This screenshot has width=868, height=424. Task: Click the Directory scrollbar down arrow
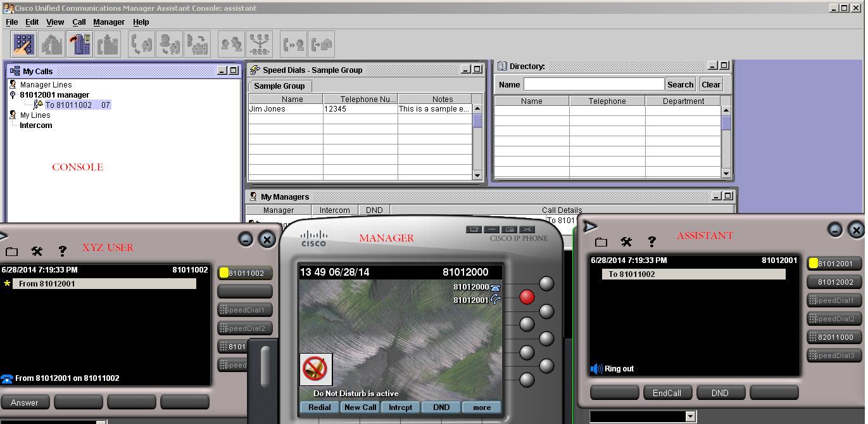[x=726, y=173]
